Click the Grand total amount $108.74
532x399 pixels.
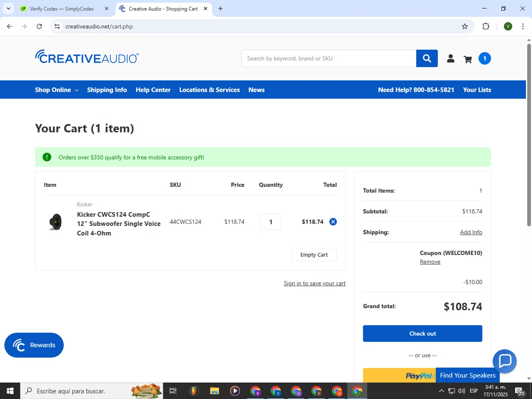pyautogui.click(x=463, y=306)
